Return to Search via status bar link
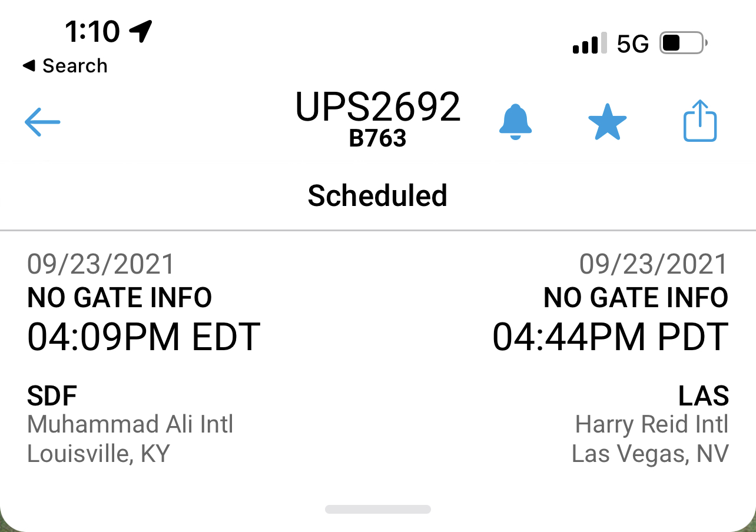Screen dimensions: 756x532 coord(65,66)
